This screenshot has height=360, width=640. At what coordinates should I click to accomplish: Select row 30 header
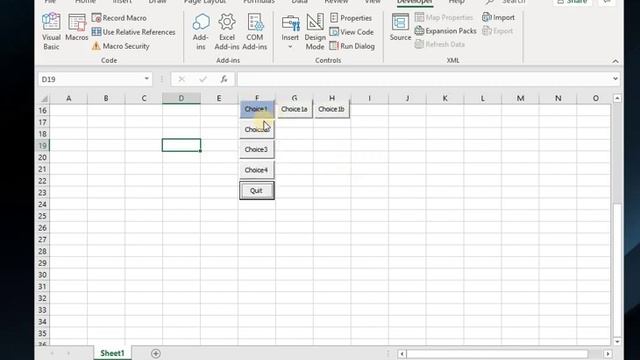coord(42,275)
